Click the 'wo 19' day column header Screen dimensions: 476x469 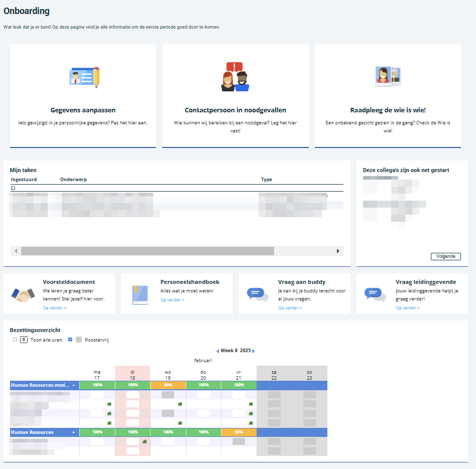tap(168, 375)
